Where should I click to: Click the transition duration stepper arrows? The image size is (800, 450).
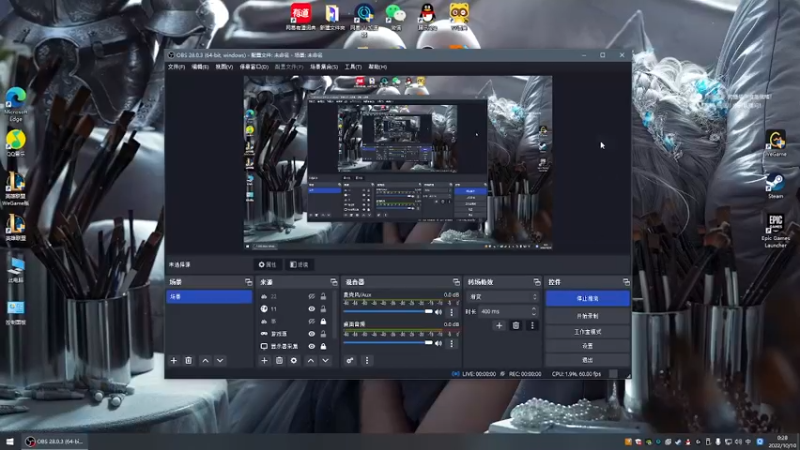[x=534, y=311]
